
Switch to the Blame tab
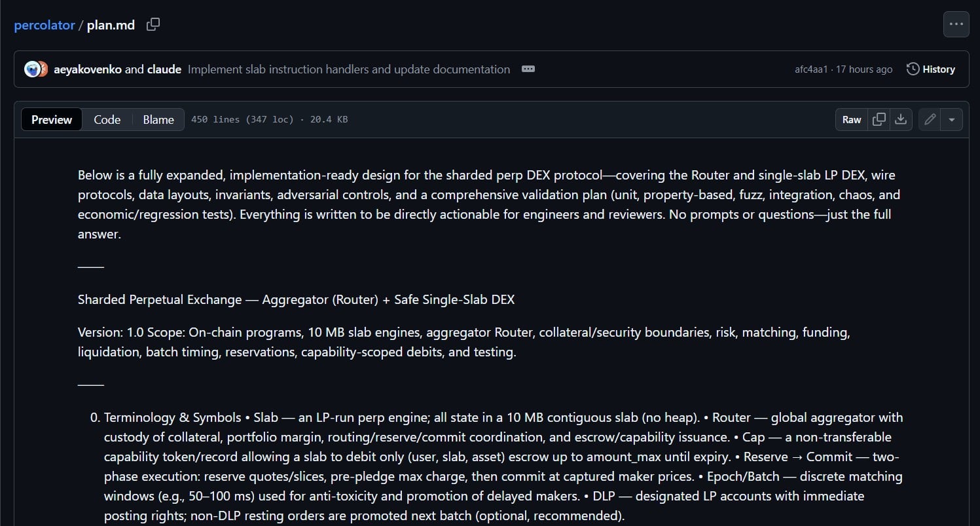point(158,120)
